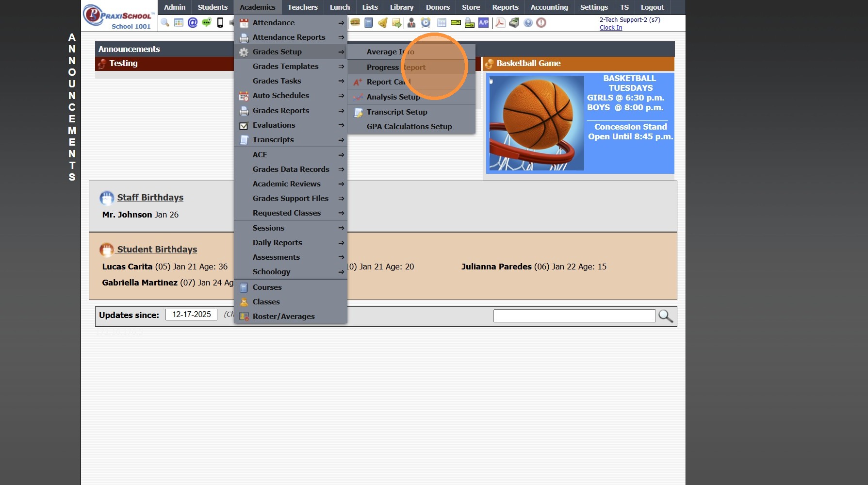Open the person in suit toolbar icon
Viewport: 868px width, 485px height.
coord(411,23)
